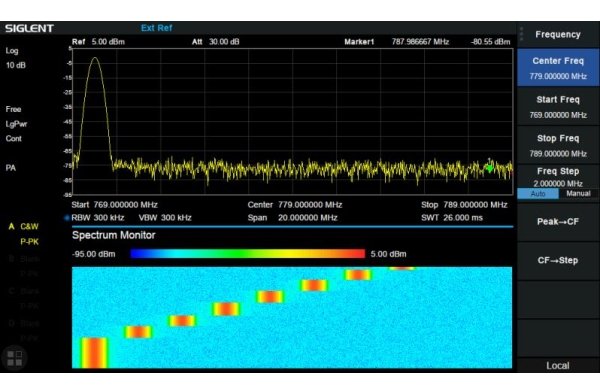This screenshot has width=600, height=390.
Task: Set Freq Step mode to Auto
Action: pos(538,194)
